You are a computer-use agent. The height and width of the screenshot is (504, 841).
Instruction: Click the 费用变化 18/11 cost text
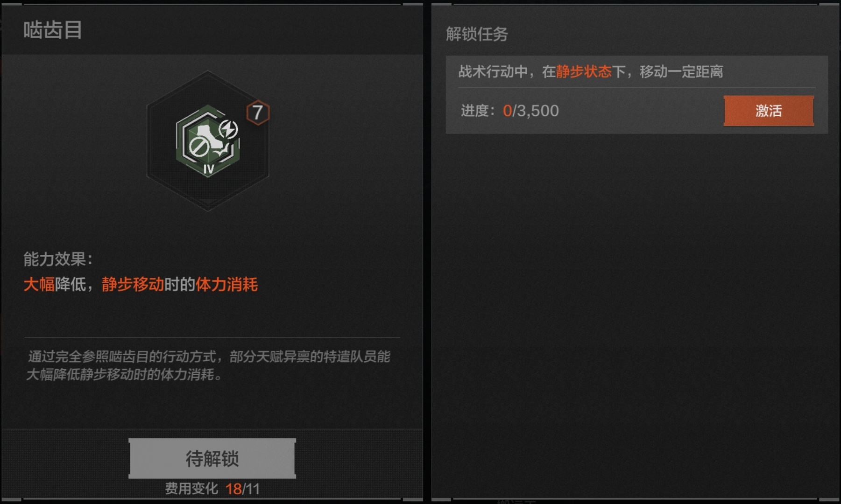212,489
